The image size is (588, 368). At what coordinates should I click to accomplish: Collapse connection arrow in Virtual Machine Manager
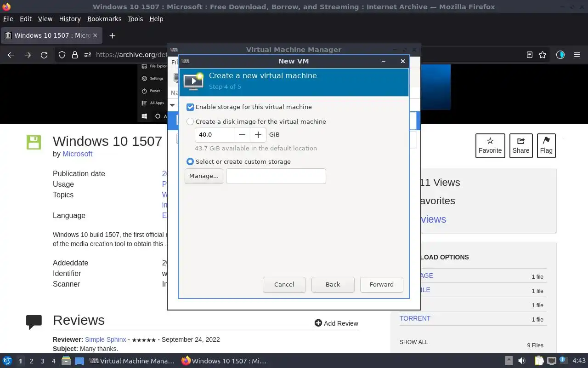pyautogui.click(x=172, y=105)
